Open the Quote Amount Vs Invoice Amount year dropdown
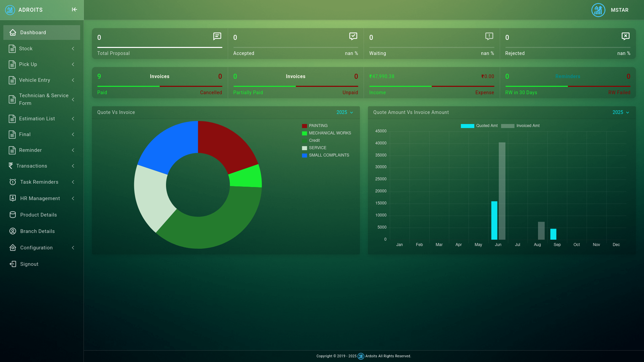Image resolution: width=644 pixels, height=362 pixels. click(621, 112)
